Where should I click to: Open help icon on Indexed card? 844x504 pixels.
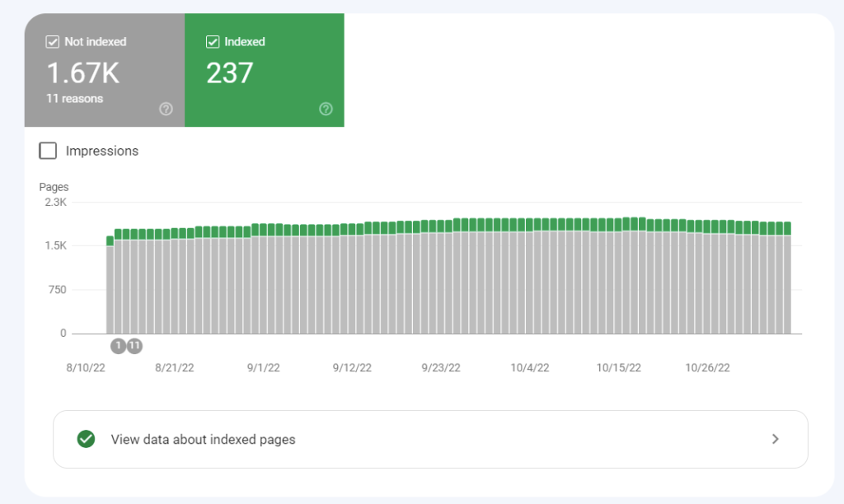pyautogui.click(x=326, y=109)
